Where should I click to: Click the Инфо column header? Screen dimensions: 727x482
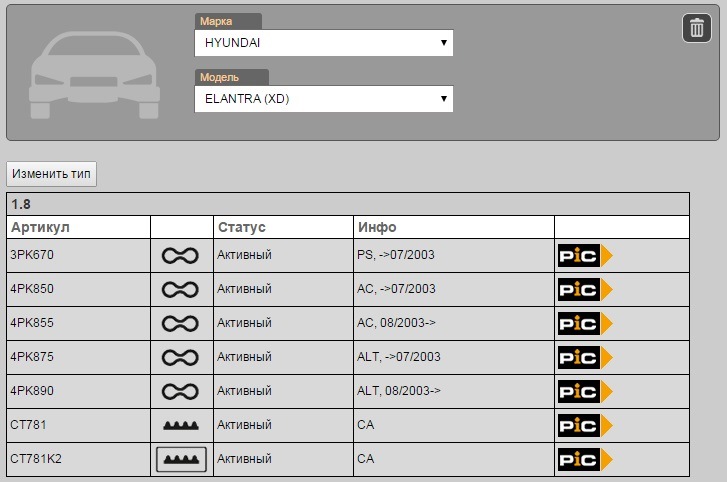tap(377, 227)
